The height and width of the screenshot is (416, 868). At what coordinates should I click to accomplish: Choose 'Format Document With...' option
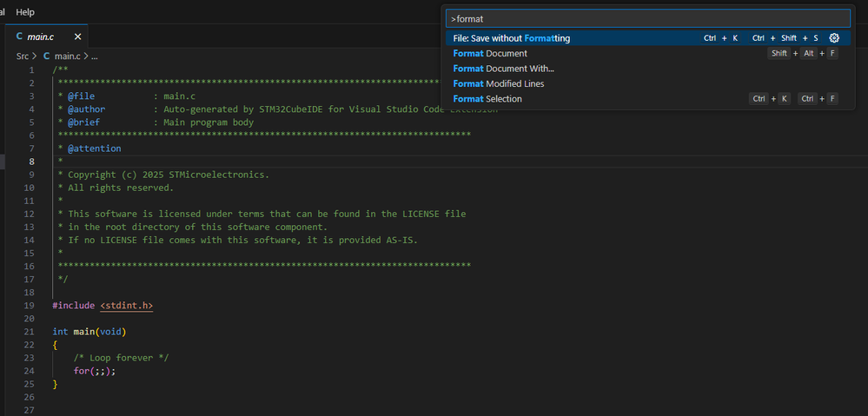[503, 69]
